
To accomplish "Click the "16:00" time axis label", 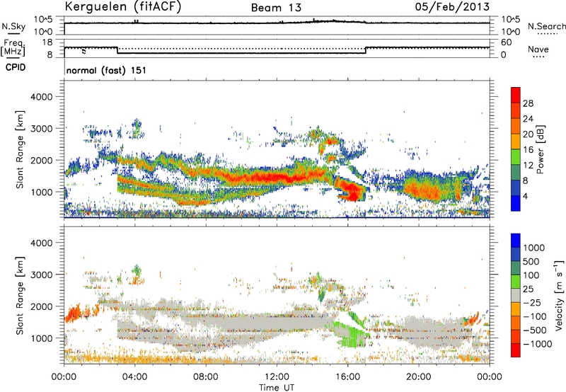I will pos(347,377).
